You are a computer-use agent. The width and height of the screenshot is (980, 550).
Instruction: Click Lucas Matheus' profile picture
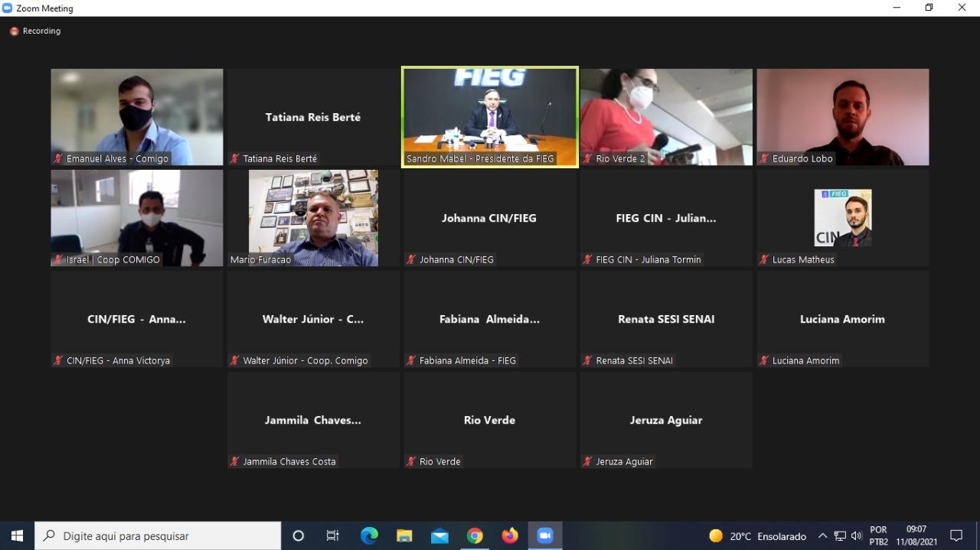843,218
